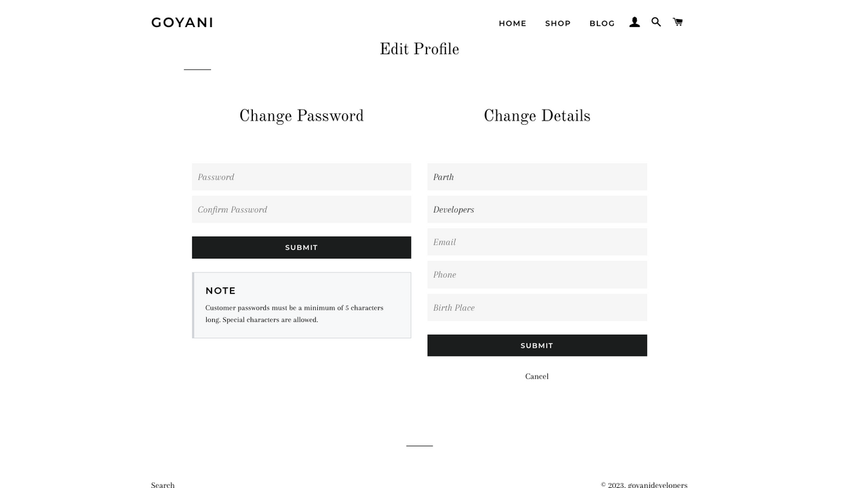Click the search magnifier icon
868x488 pixels.
pyautogui.click(x=656, y=22)
